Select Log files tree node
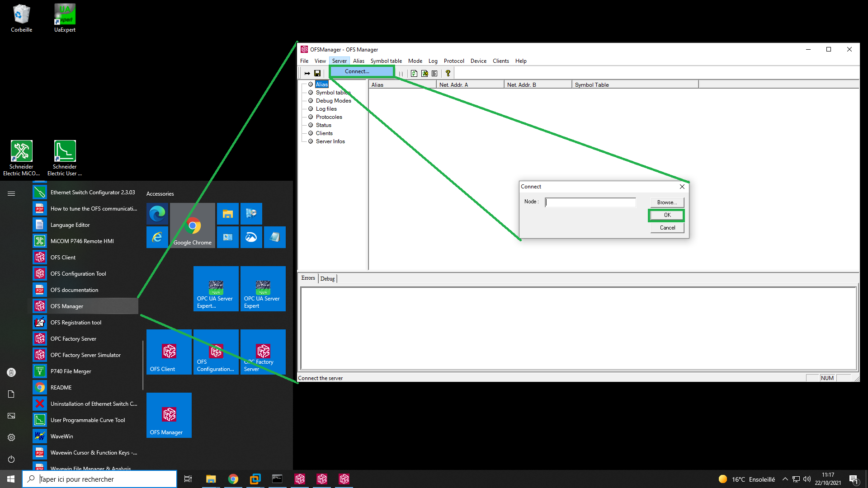The width and height of the screenshot is (868, 488). [326, 109]
